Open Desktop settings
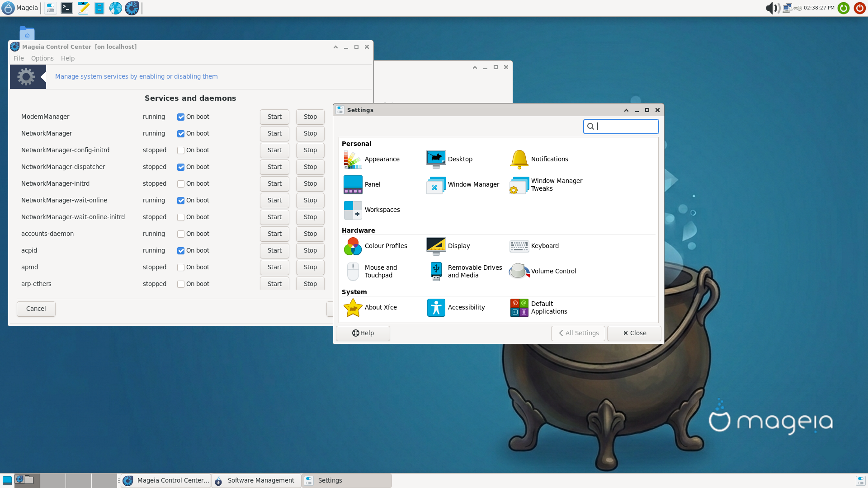Viewport: 868px width, 488px height. (449, 159)
